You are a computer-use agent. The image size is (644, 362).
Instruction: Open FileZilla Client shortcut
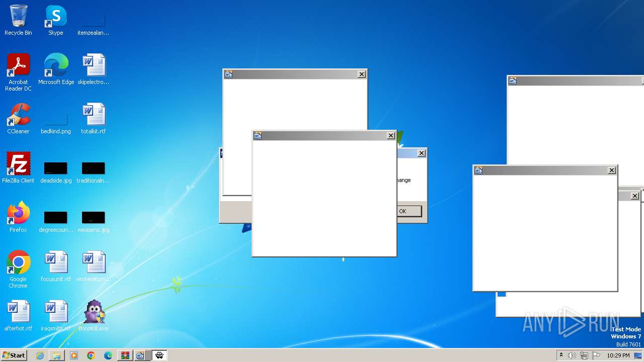(x=18, y=168)
